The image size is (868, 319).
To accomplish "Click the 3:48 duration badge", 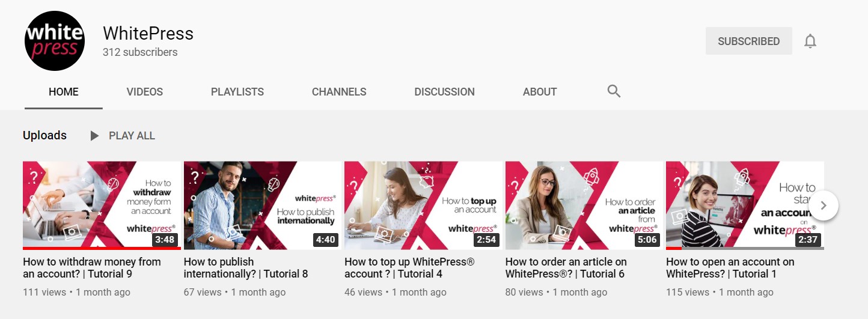I will pos(165,240).
